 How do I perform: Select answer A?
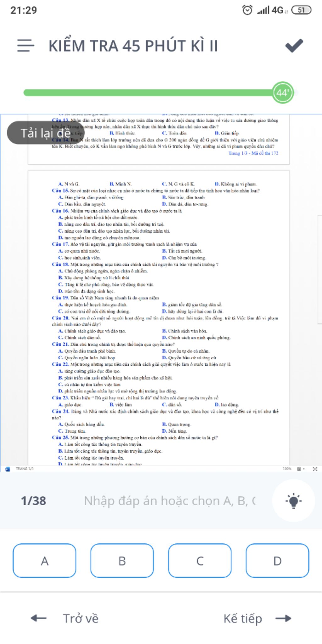[x=44, y=561]
